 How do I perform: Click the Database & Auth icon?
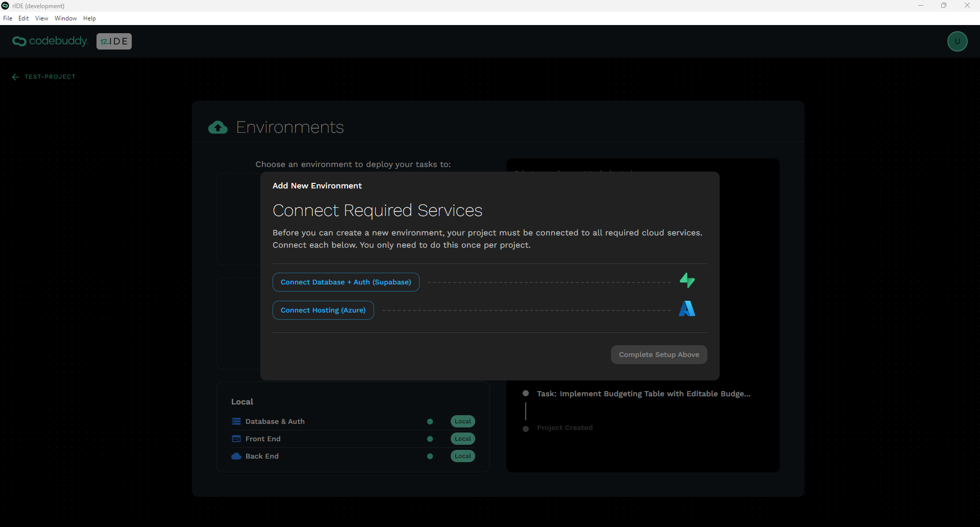(x=236, y=421)
